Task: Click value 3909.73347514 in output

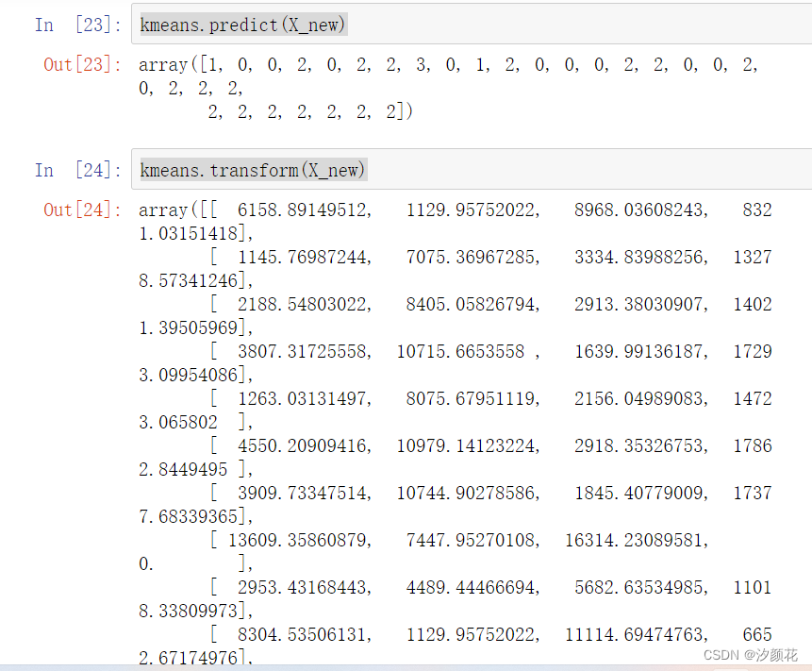Action: pyautogui.click(x=304, y=493)
